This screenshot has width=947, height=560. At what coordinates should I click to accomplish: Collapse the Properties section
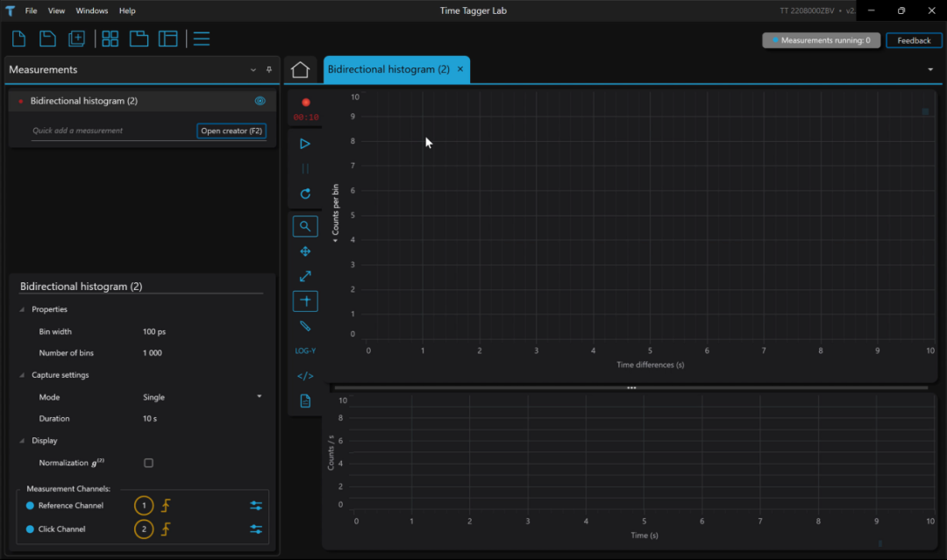pyautogui.click(x=23, y=309)
